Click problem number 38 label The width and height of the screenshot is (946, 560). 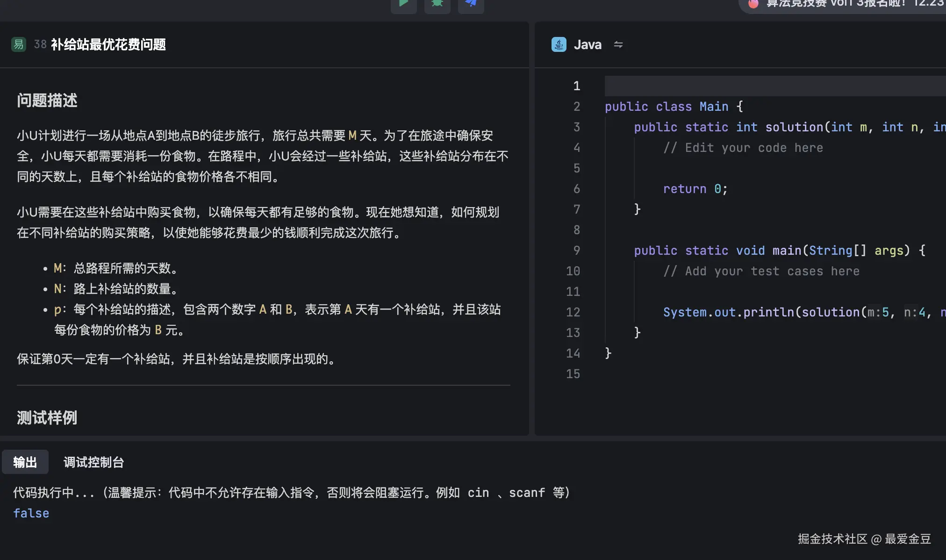click(40, 43)
